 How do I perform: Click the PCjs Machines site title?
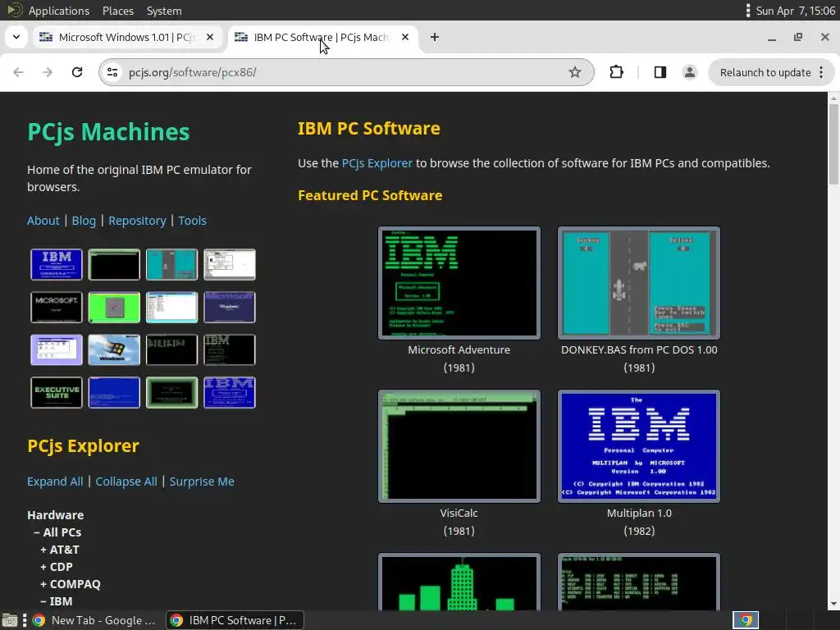[108, 132]
